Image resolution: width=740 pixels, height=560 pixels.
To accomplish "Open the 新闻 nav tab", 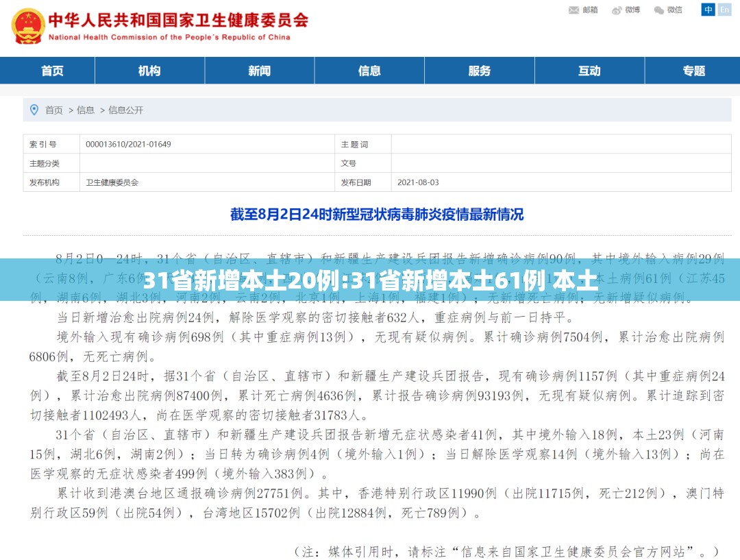I will click(260, 71).
